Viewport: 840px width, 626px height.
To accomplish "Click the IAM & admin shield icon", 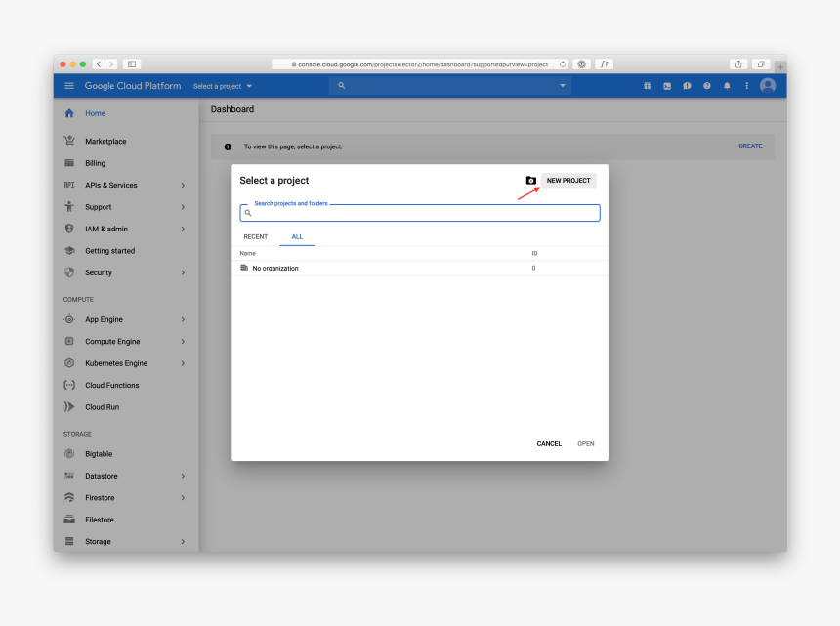I will (x=69, y=229).
